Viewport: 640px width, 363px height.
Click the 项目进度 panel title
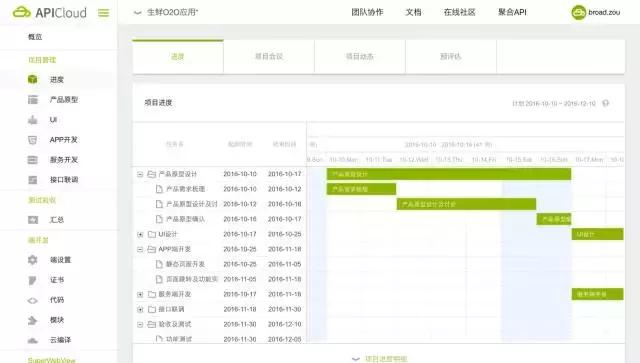[x=158, y=103]
